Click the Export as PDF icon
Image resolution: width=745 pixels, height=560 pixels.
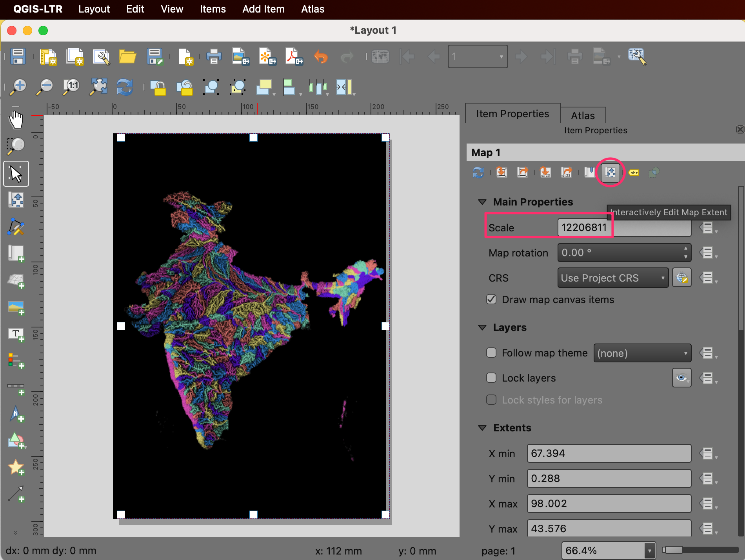click(x=294, y=56)
